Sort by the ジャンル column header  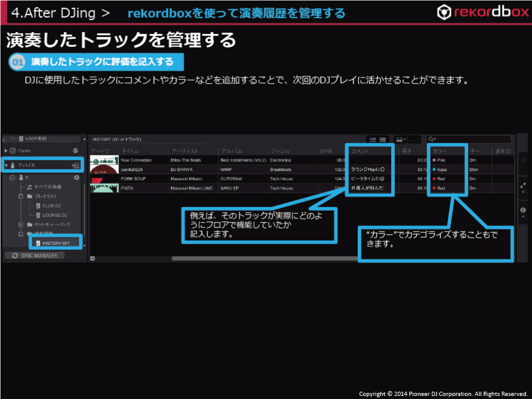click(280, 151)
